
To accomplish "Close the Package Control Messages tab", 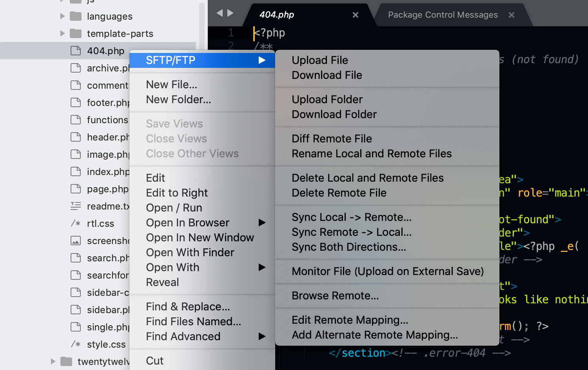I will click(x=512, y=15).
